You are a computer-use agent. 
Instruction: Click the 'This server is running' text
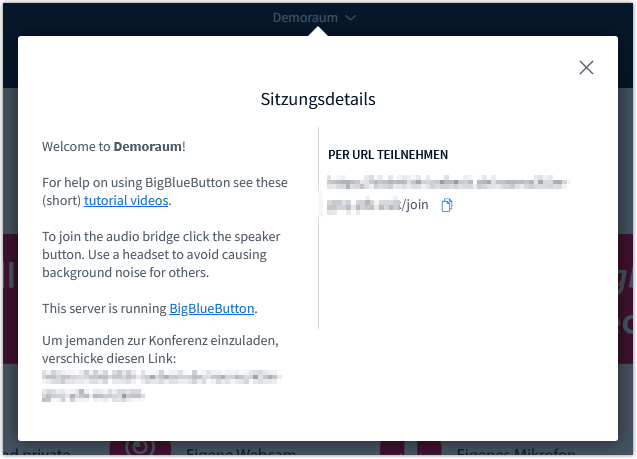tap(105, 308)
